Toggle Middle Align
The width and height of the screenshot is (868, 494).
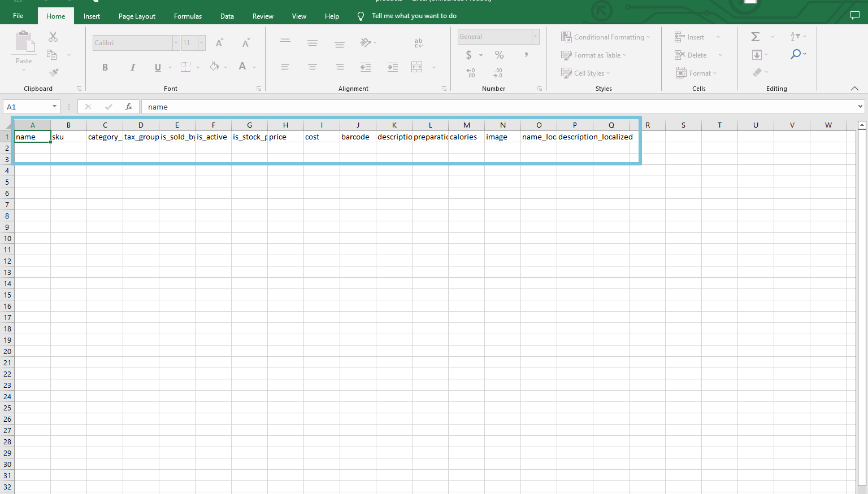pos(313,43)
